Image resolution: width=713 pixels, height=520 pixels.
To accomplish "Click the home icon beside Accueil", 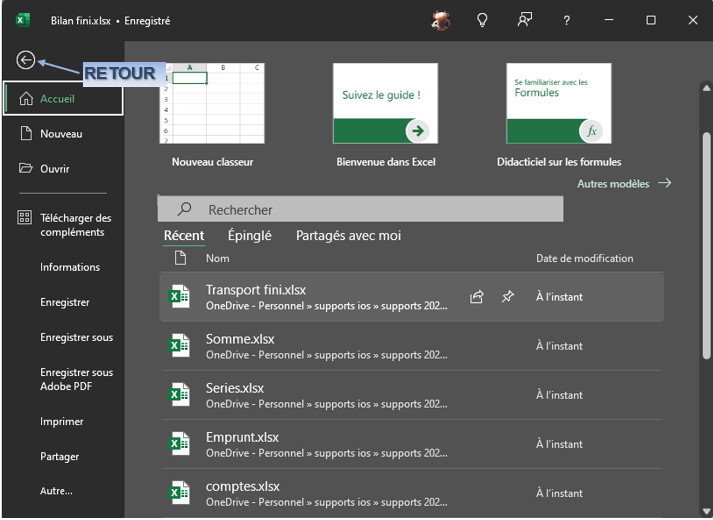I will 26,99.
